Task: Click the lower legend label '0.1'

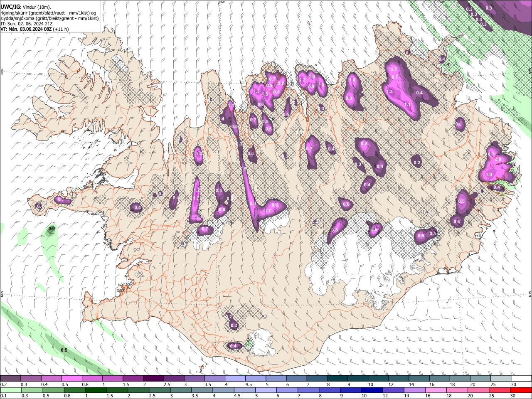Action: click(x=3, y=396)
